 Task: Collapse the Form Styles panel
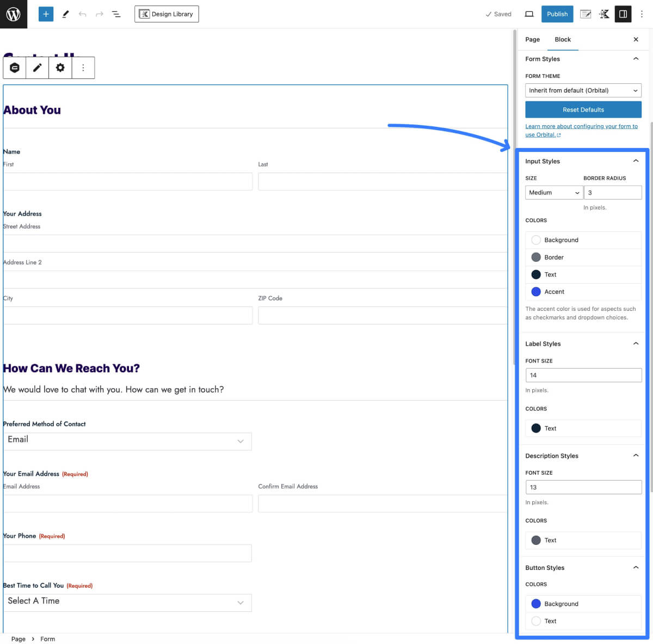click(x=583, y=59)
